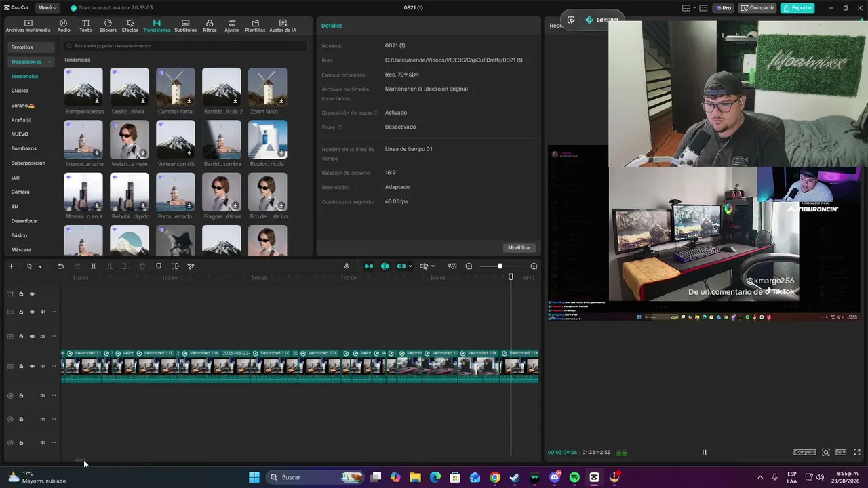Click the delete-right trim tool
Screen dimensions: 868x488
click(x=125, y=266)
